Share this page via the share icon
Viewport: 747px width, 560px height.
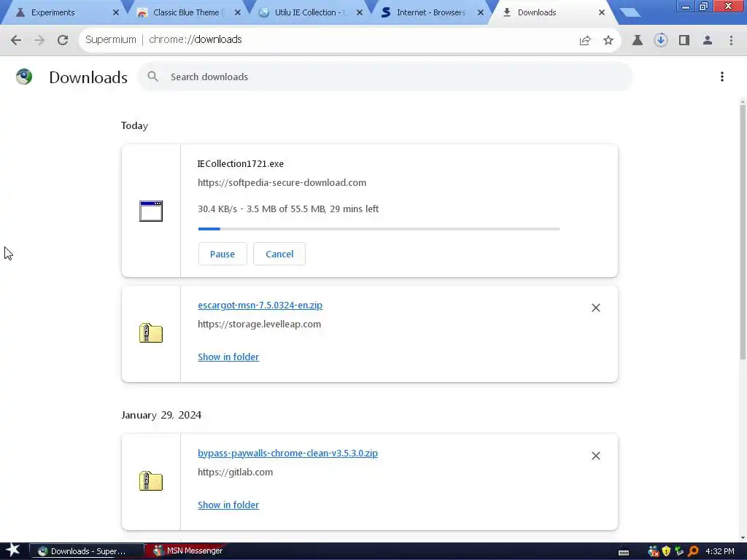pyautogui.click(x=585, y=41)
